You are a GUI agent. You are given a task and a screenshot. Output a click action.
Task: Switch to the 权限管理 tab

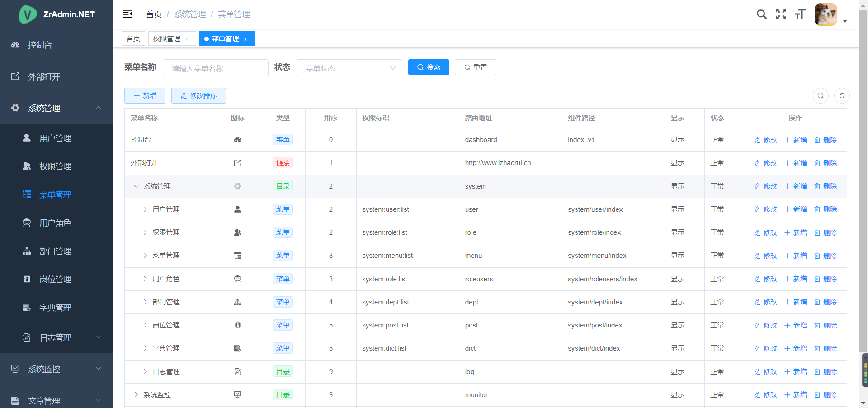click(x=167, y=39)
